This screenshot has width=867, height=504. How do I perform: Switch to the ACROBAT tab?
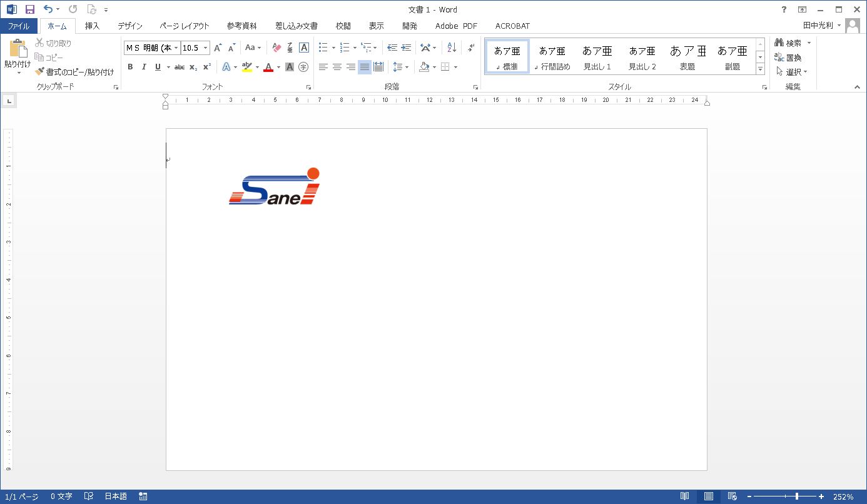pos(512,26)
